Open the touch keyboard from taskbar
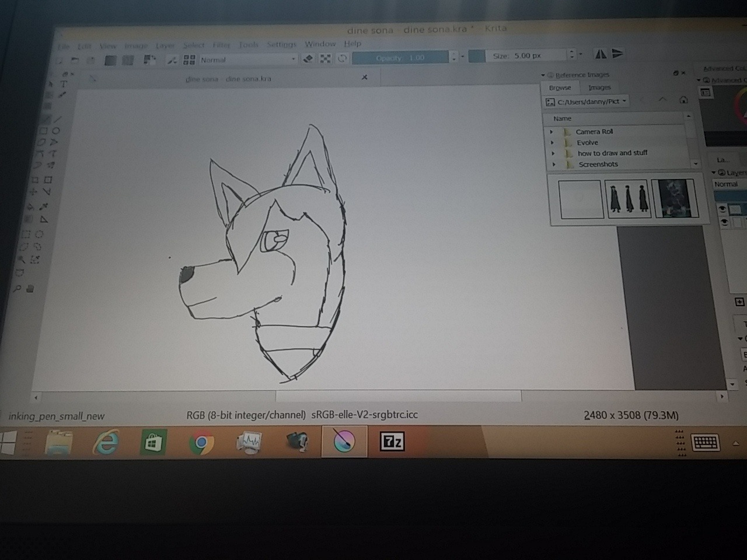747x560 pixels. click(x=704, y=442)
